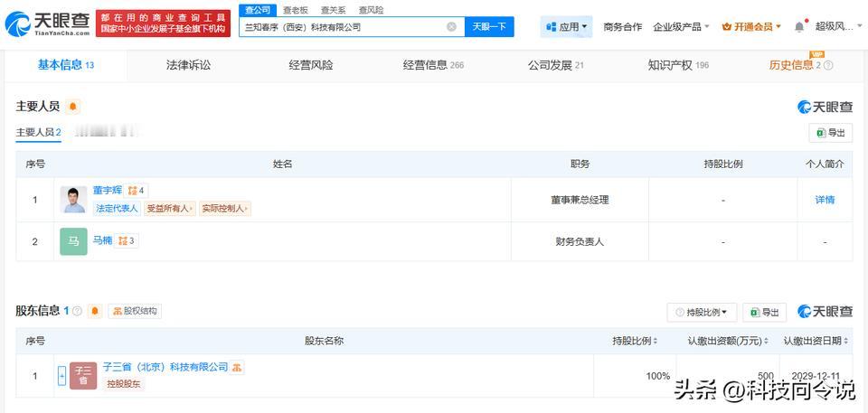
Task: Open 董宇辉's related companies badge 4
Action: (x=136, y=191)
